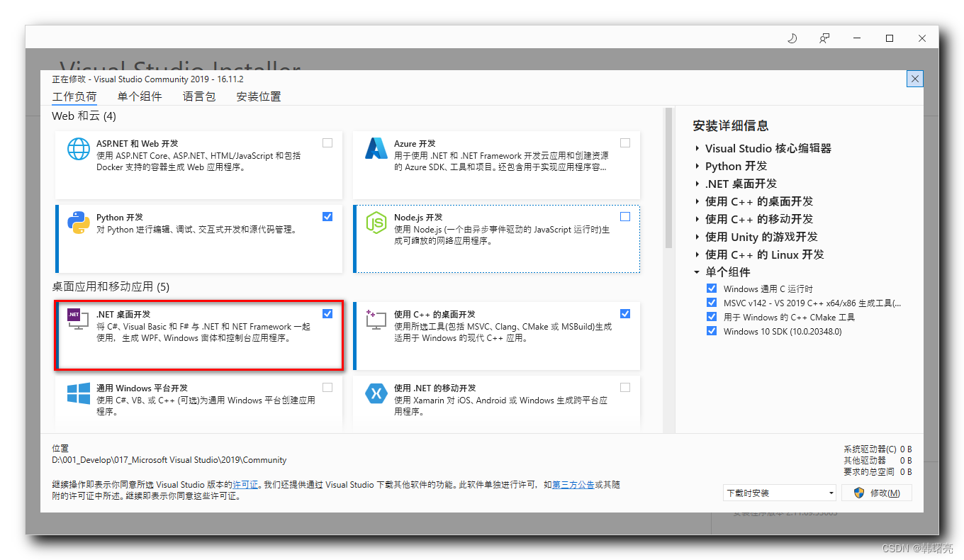Switch to the Individual components tab

click(x=140, y=96)
